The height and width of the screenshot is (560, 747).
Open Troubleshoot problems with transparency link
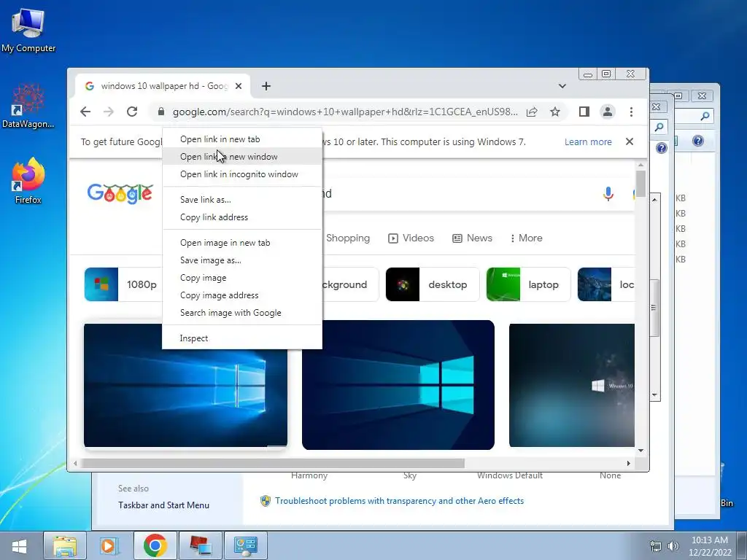pos(399,501)
